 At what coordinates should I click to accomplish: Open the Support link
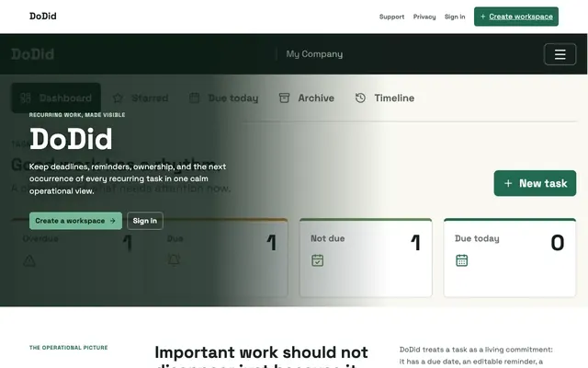pyautogui.click(x=391, y=17)
